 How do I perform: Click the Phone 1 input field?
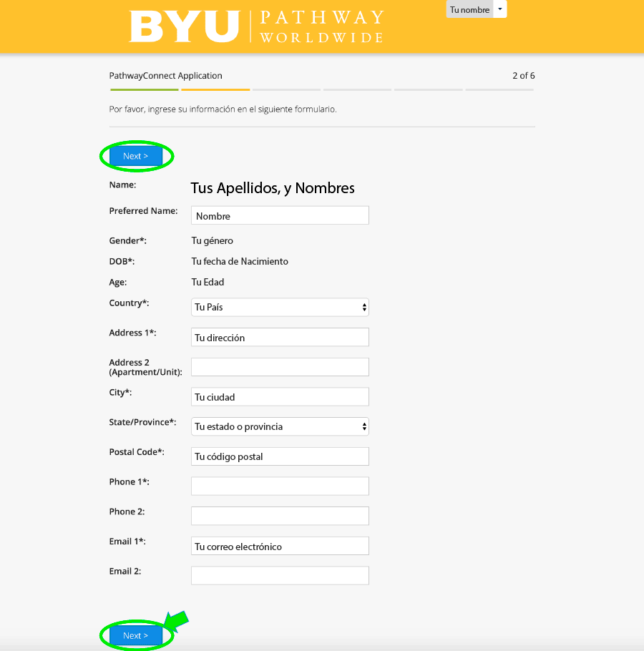point(280,486)
